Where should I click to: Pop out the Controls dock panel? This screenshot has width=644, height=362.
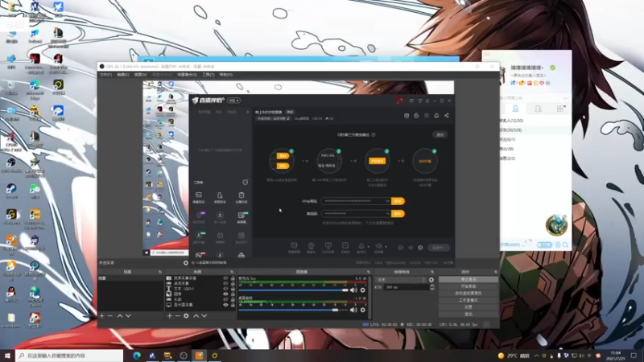[496, 272]
